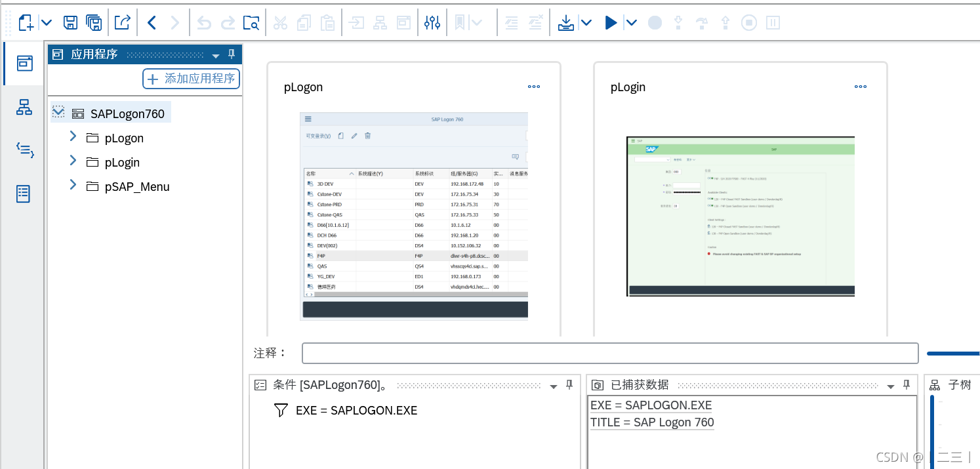
Task: Expand the pSAP_Menu tree node
Action: tap(73, 185)
